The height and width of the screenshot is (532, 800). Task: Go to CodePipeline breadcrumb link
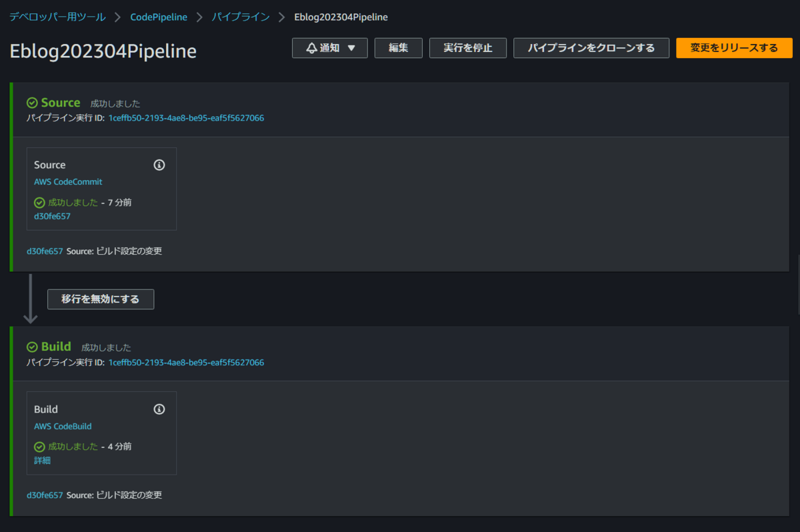tap(159, 17)
